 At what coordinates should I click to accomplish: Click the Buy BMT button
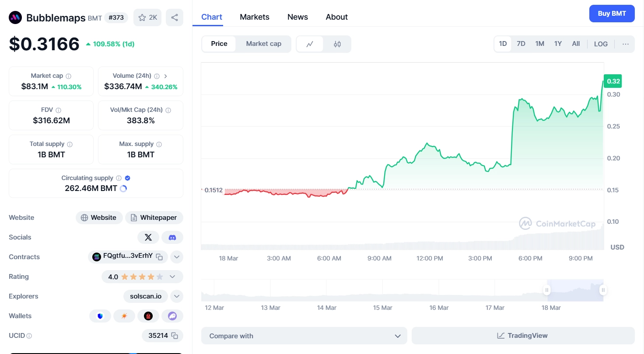click(612, 14)
